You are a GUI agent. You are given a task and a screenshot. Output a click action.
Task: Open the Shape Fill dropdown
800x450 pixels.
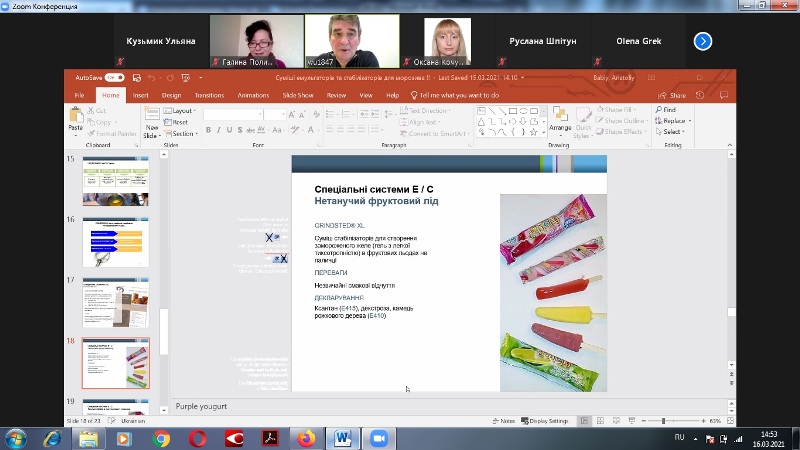[616, 110]
